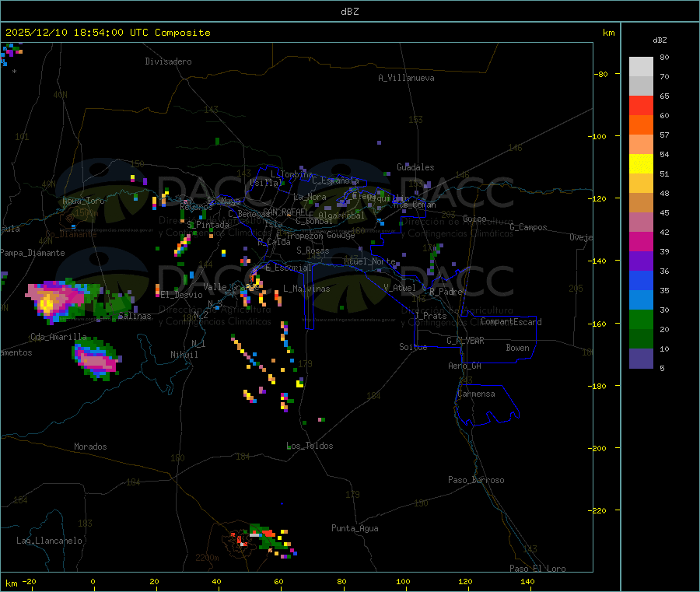The width and height of the screenshot is (700, 592).
Task: Click the purple 5-10 dBZ legend swatch
Action: 641,359
